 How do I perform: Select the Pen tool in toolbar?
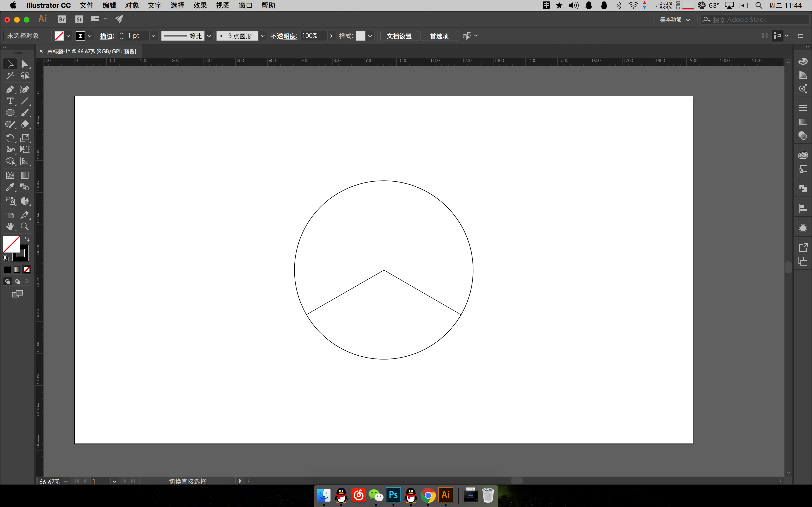11,89
